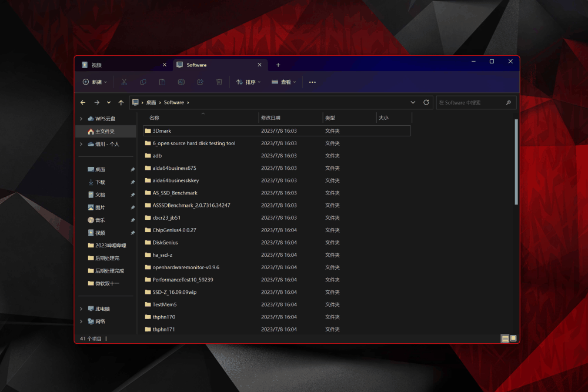Click the Rename icon in toolbar

tap(181, 82)
